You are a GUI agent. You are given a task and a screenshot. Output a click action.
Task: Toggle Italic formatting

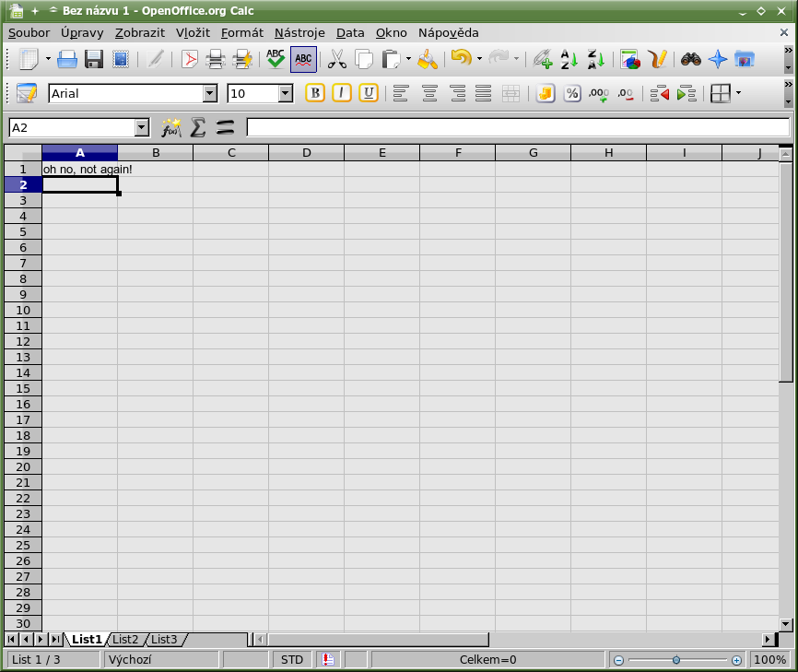click(342, 93)
